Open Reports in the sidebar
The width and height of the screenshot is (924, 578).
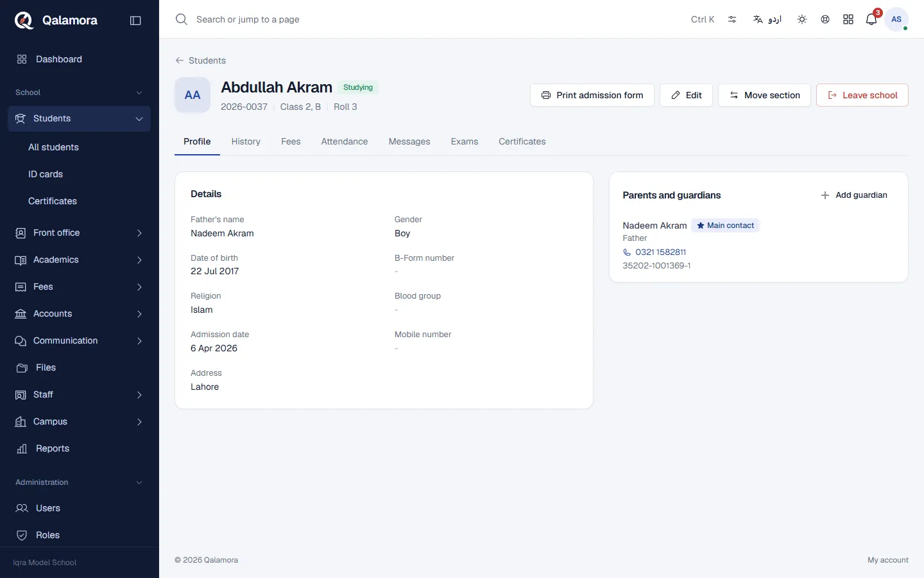80,448
